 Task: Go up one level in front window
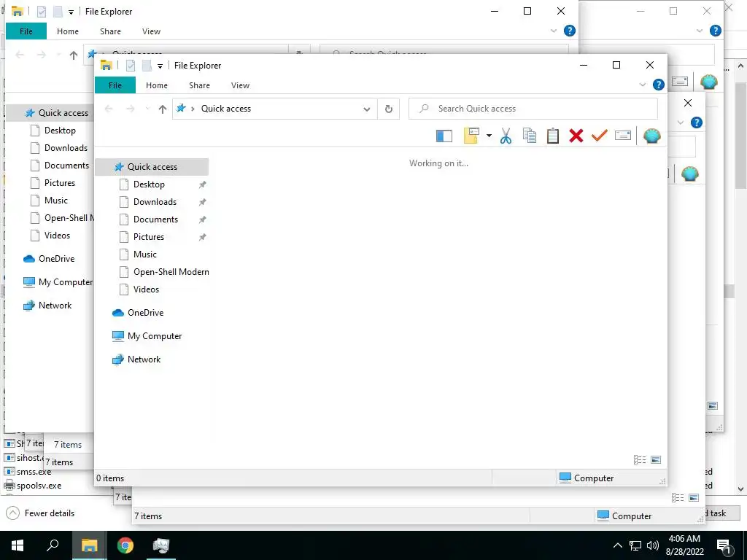163,109
